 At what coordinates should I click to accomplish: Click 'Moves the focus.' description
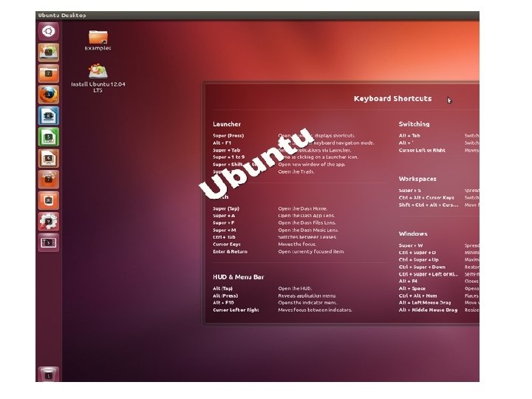[297, 245]
